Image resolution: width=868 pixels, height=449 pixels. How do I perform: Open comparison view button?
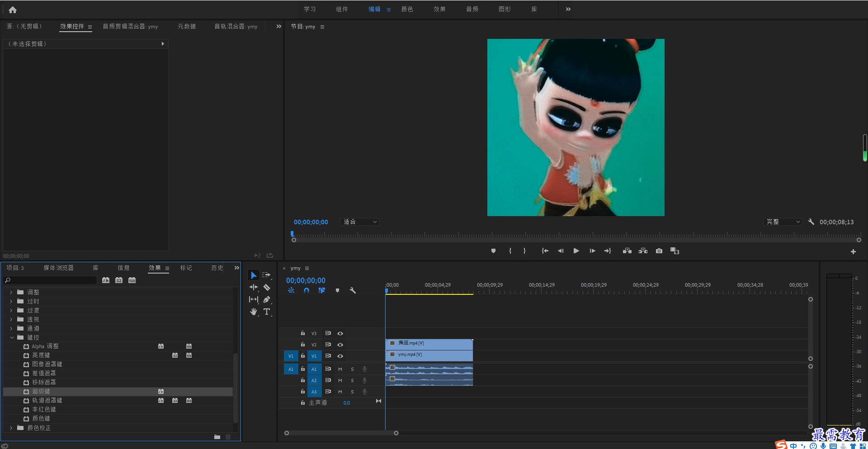coord(675,251)
